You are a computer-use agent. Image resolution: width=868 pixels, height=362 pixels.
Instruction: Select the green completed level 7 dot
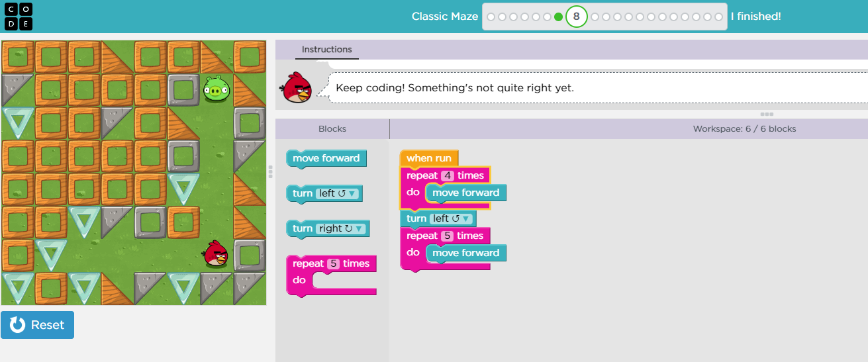[x=558, y=17]
